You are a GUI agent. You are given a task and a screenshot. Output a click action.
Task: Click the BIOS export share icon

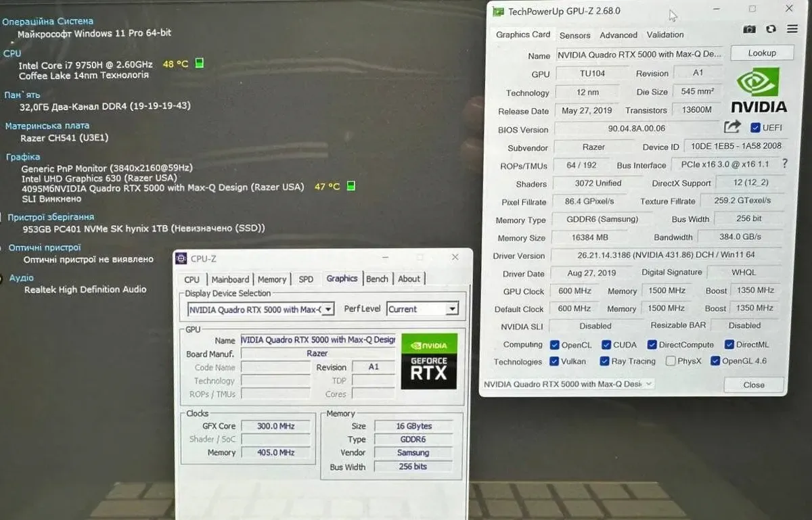[732, 126]
